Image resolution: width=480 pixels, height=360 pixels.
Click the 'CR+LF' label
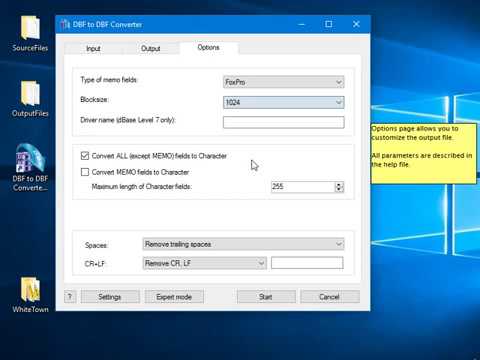(x=95, y=264)
